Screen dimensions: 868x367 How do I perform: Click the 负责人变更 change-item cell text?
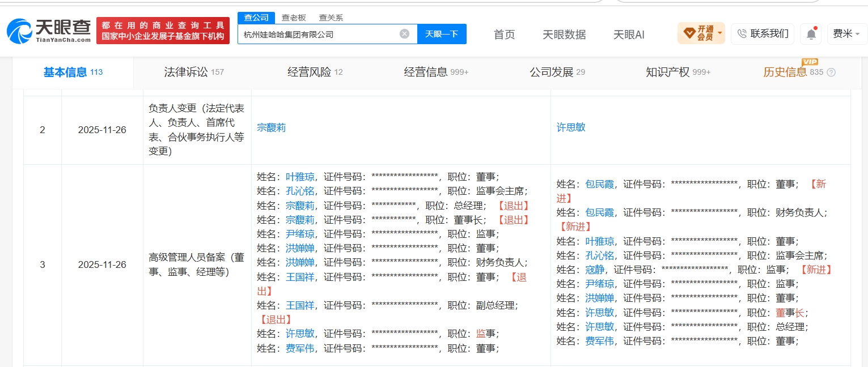[197, 130]
